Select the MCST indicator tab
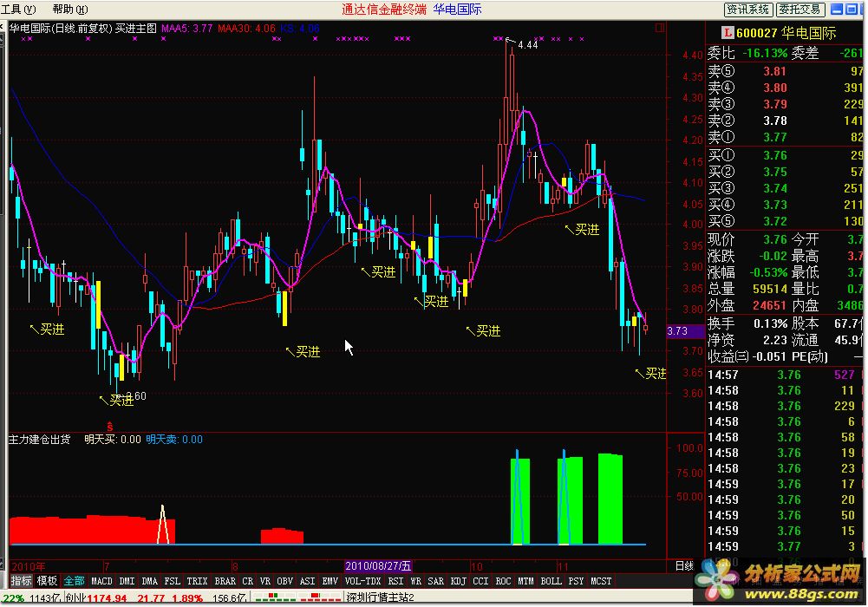The image size is (868, 607). point(601,581)
